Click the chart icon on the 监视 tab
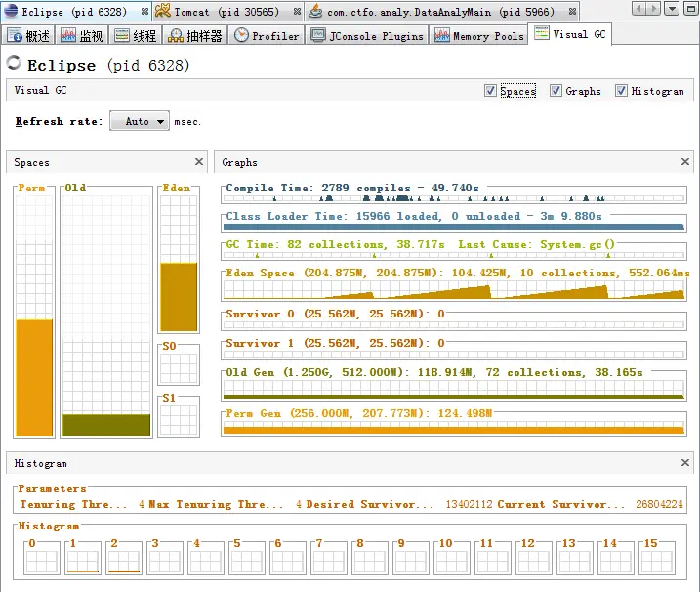Image resolution: width=700 pixels, height=592 pixels. [68, 35]
